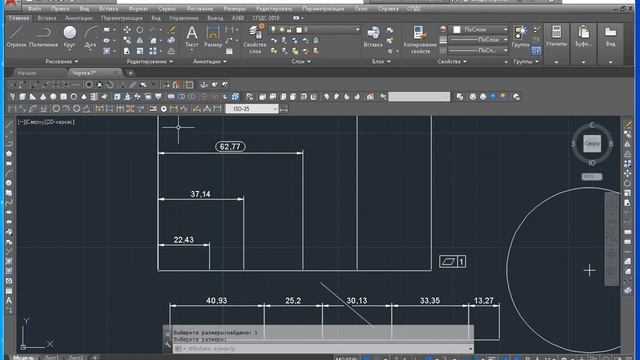
Task: Click the Сверху face of ViewCube
Action: click(592, 144)
